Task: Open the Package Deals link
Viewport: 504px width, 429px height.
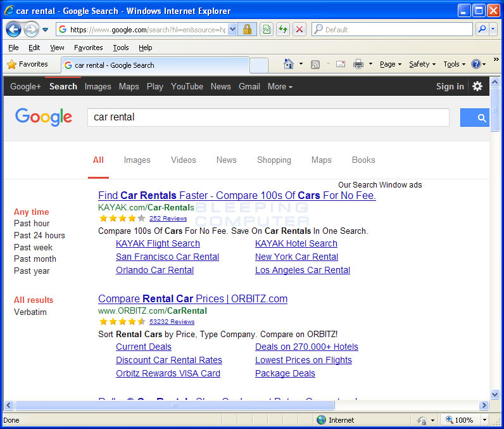Action: point(285,373)
